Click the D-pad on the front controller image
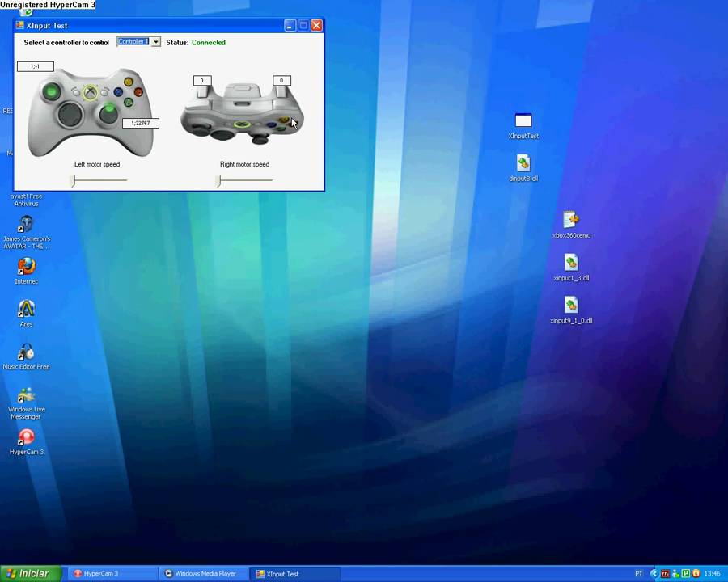Image resolution: width=728 pixels, height=582 pixels. point(70,114)
